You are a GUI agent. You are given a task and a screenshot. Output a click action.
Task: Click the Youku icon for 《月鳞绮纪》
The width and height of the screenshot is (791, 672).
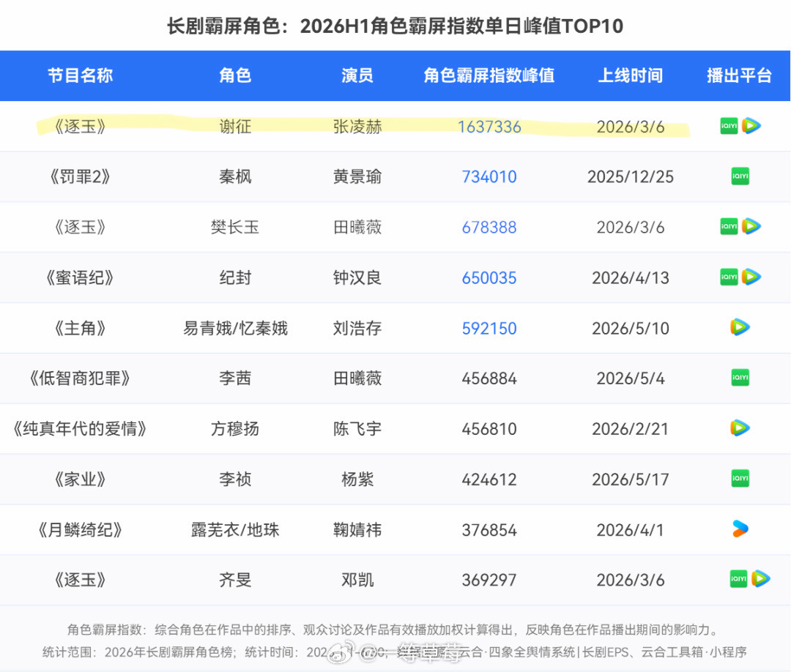click(x=740, y=529)
